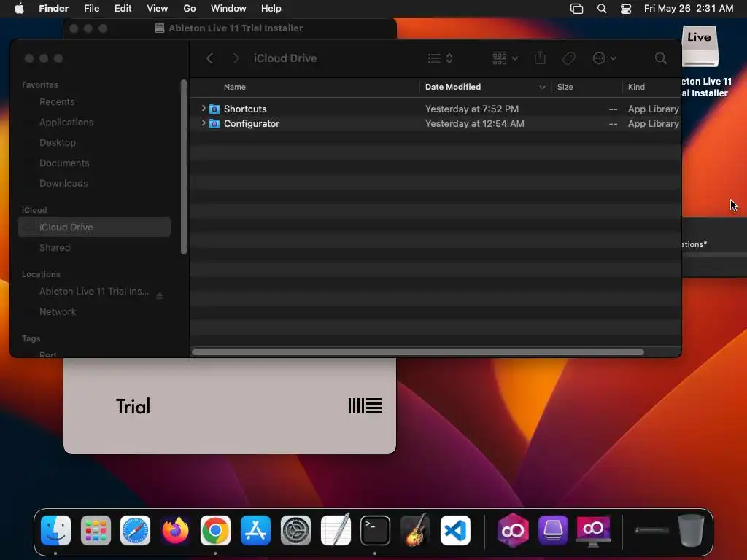Screen dimensions: 747x560
Task: Toggle sort order chevron in Date Modified
Action: point(542,87)
